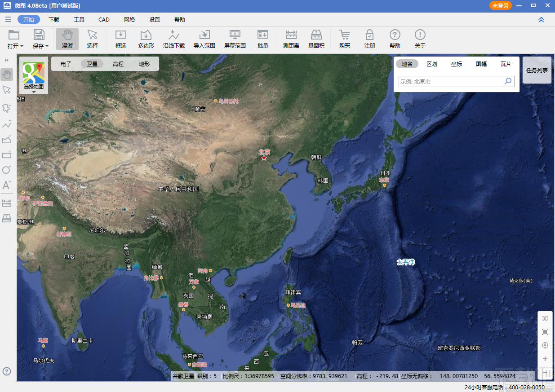Open the hamburger main menu
Screen dimensions: 555x392
8,19
